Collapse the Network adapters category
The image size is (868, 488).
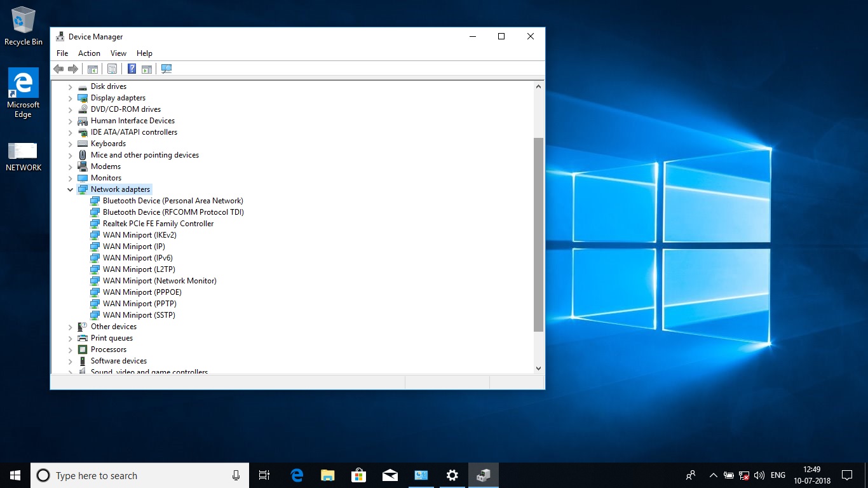[71, 189]
